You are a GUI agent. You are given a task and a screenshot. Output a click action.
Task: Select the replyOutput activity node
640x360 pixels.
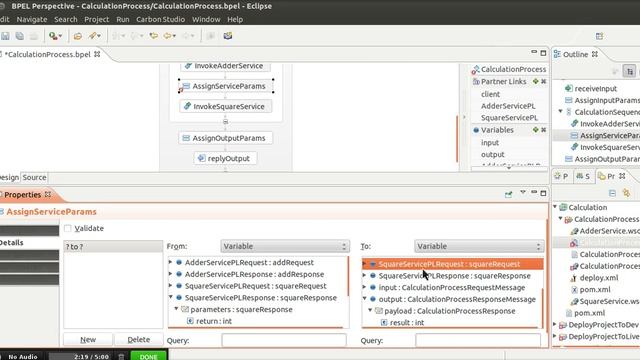click(x=225, y=158)
